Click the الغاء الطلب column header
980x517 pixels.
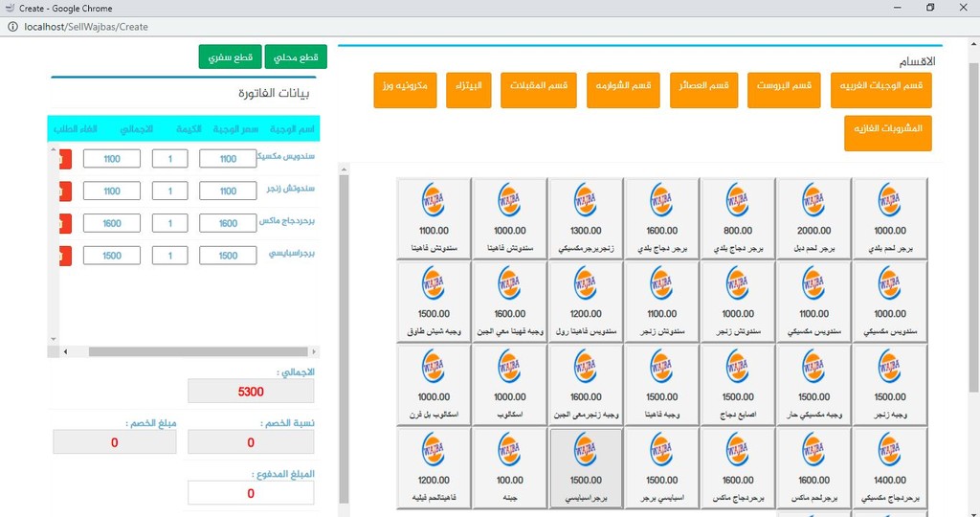coord(76,129)
